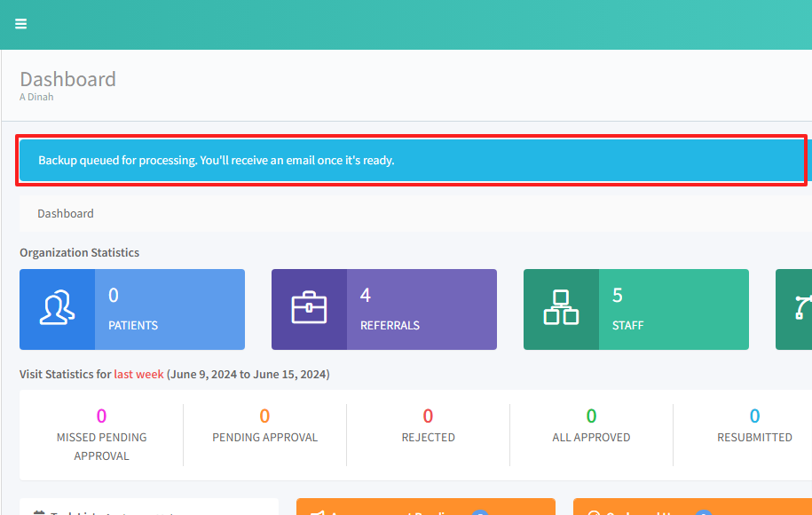This screenshot has height=515, width=812.
Task: Open the hamburger menu in the header
Action: [21, 24]
